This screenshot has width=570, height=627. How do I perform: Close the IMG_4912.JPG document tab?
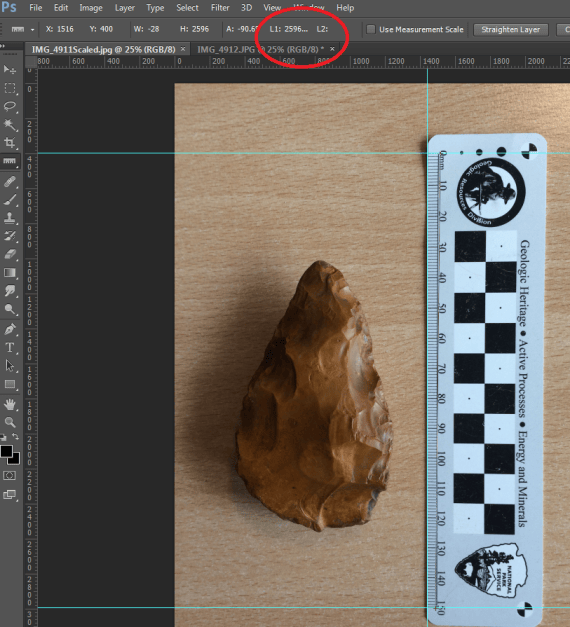[332, 49]
